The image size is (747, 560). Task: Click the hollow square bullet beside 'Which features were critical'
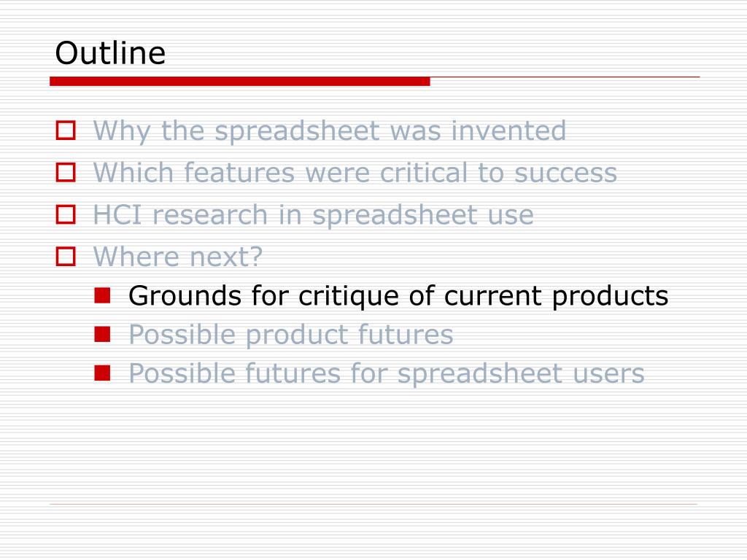click(66, 172)
